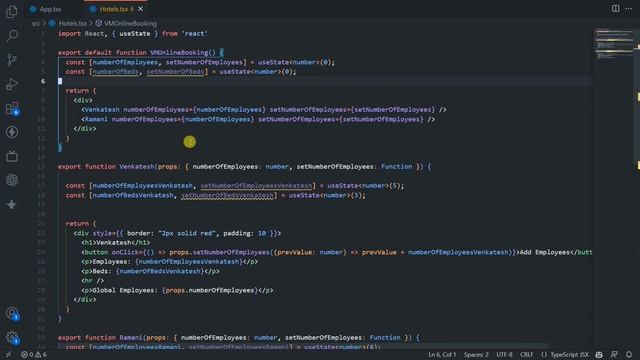Click the feedback icon in status bar
The image size is (640, 360).
614,355
